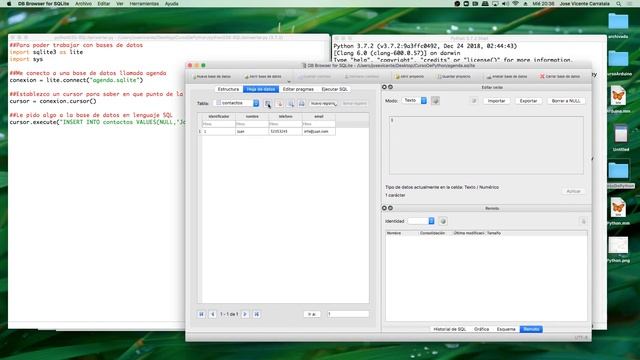Click the clear all filters icon

pos(279,104)
